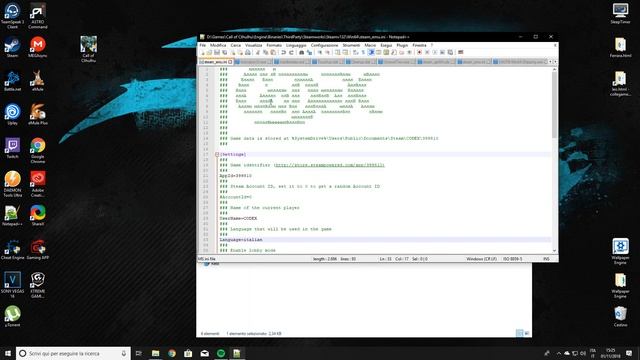Open the File menu in Notepad++
The width and height of the screenshot is (640, 360).
202,45
